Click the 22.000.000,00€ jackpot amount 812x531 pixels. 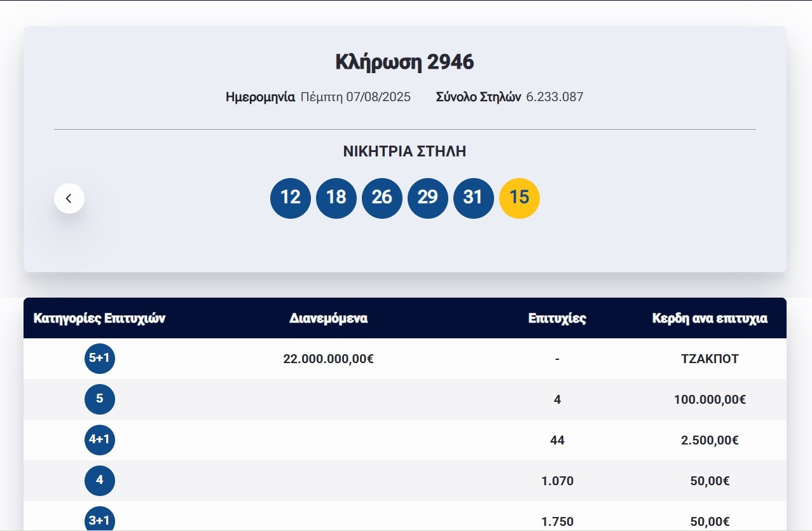(328, 359)
